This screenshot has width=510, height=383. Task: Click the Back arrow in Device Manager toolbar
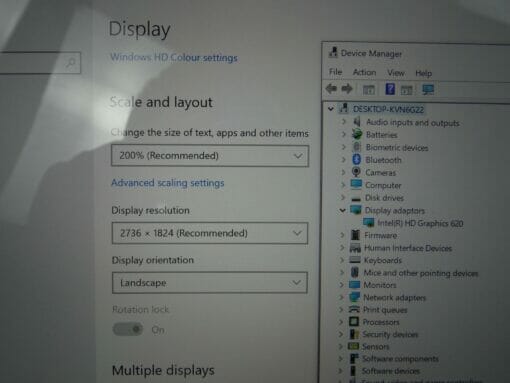(x=331, y=89)
